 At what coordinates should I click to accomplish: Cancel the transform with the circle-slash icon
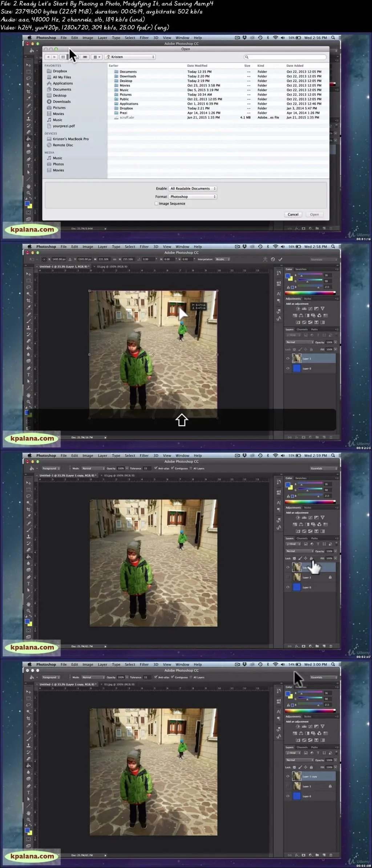(273, 259)
